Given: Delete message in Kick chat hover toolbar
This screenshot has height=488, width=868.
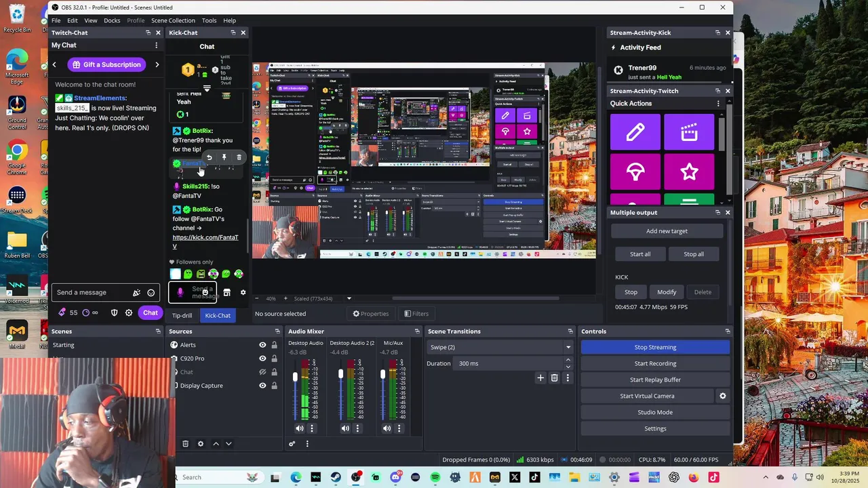Looking at the screenshot, I should coord(239,157).
